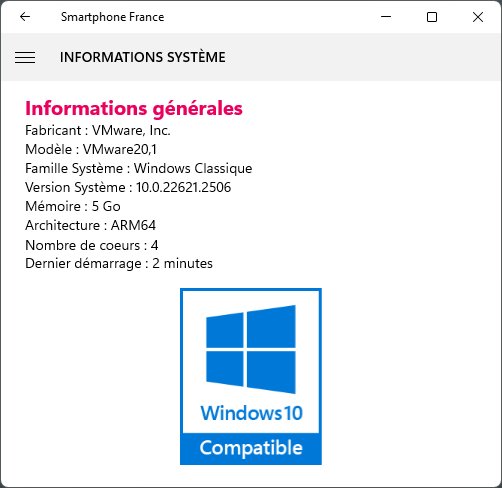Click the Informations générales heading
Viewport: 502px width, 488px height.
[x=134, y=109]
